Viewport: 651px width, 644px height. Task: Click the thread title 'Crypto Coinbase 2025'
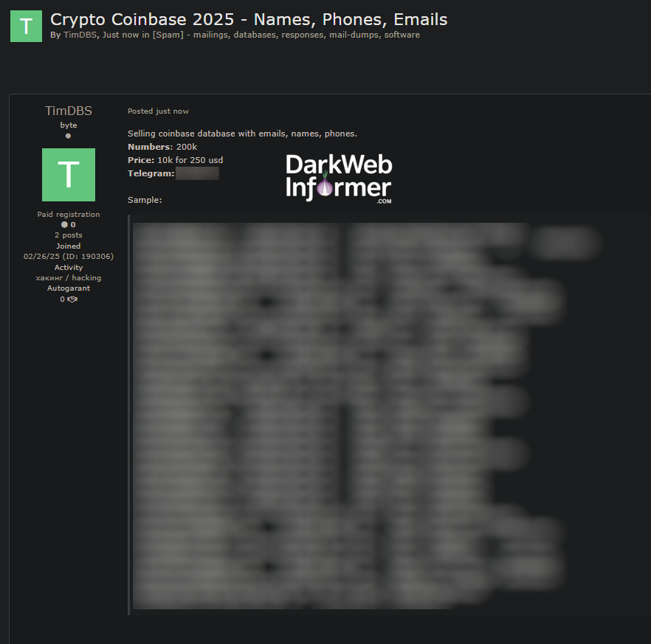249,19
